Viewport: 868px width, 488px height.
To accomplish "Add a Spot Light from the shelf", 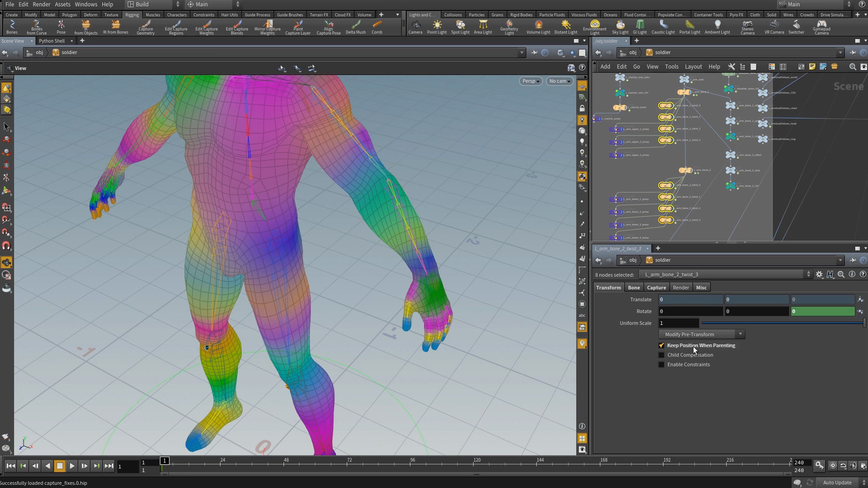I will (x=460, y=27).
